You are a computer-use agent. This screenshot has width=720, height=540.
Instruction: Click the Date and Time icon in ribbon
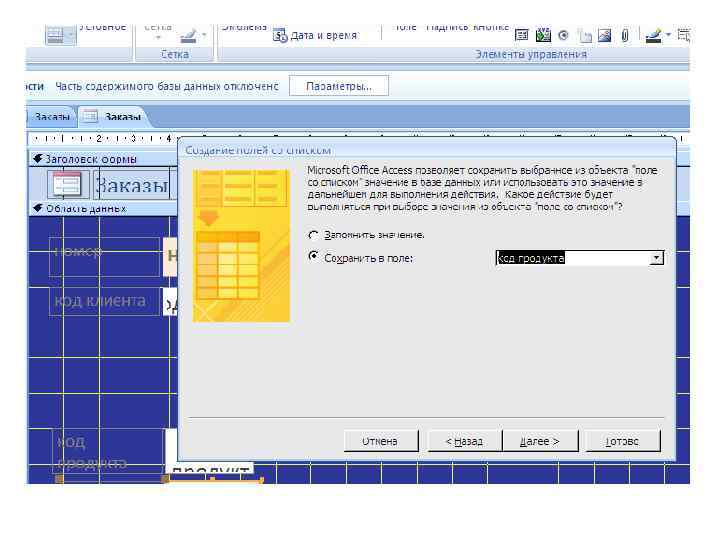click(280, 35)
